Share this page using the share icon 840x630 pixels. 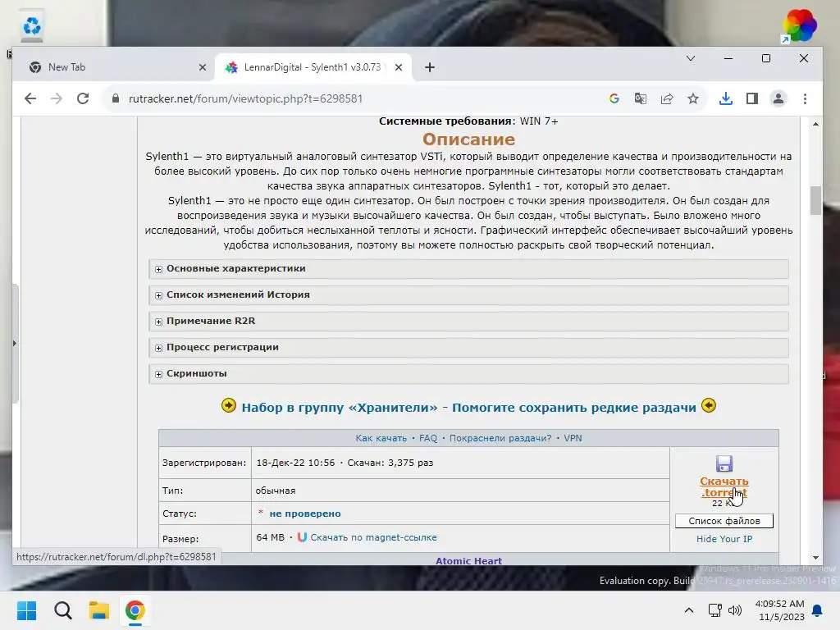click(667, 98)
